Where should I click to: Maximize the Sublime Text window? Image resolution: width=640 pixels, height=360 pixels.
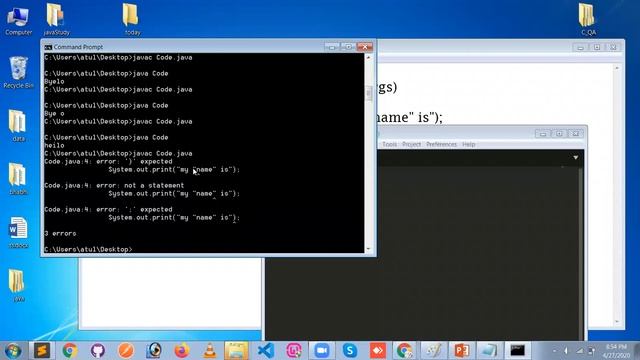559,133
